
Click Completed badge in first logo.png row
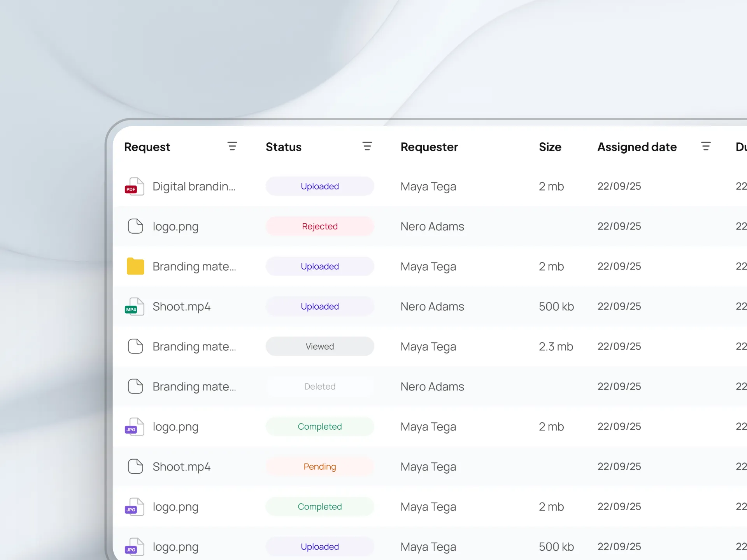pyautogui.click(x=320, y=427)
